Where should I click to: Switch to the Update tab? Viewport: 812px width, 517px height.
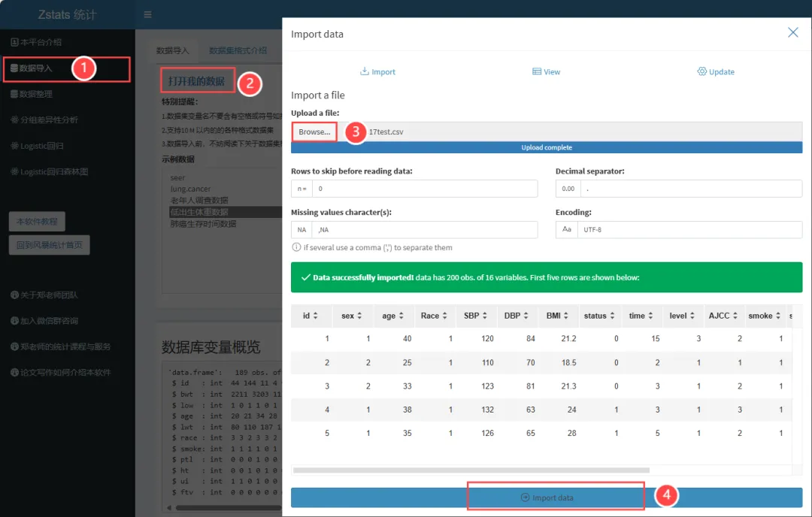716,71
